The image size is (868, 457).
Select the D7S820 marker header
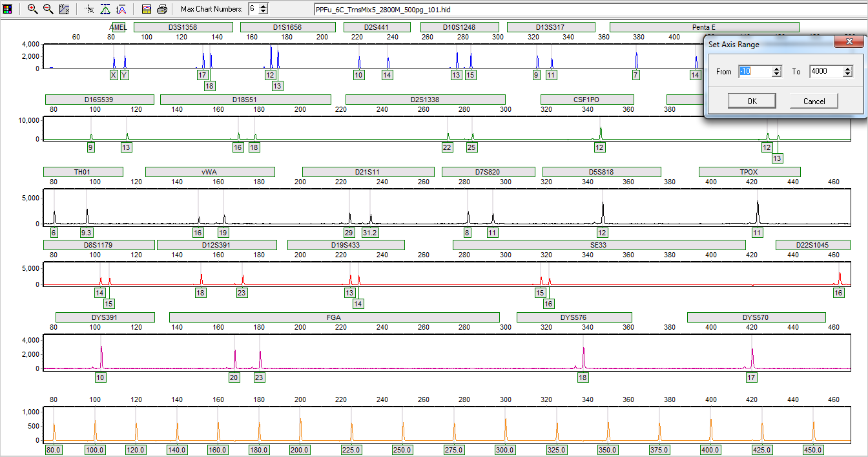point(488,172)
